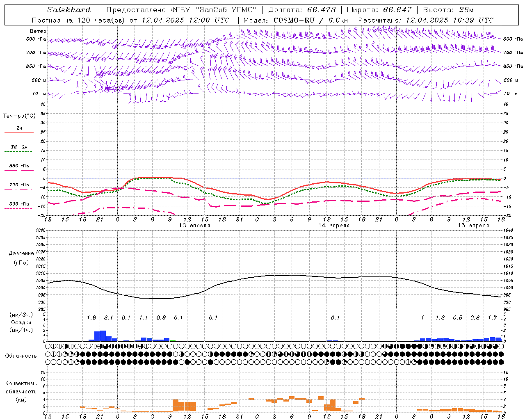This screenshot has height=420, width=525.
Task: Click the dashed line sample under "Td 2м"
Action: [18, 152]
